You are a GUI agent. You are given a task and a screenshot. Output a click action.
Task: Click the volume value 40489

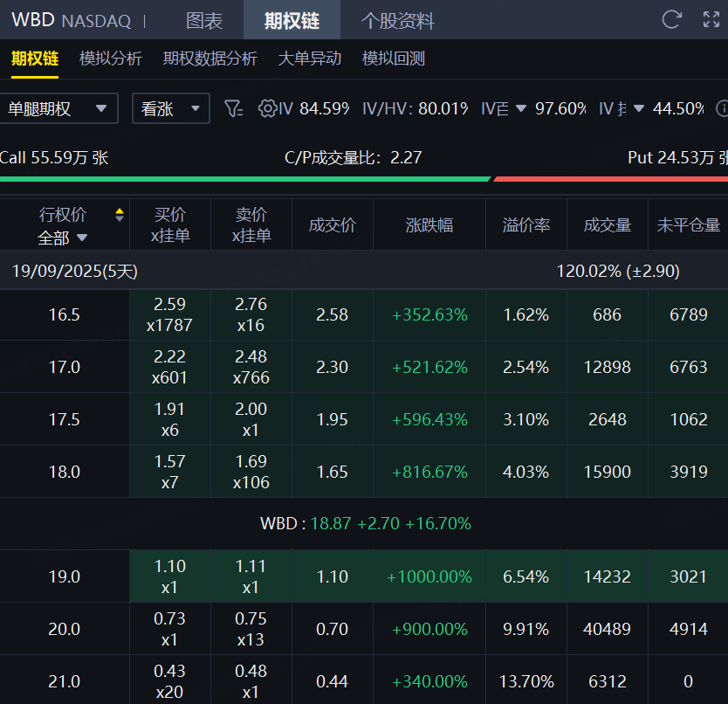point(607,629)
